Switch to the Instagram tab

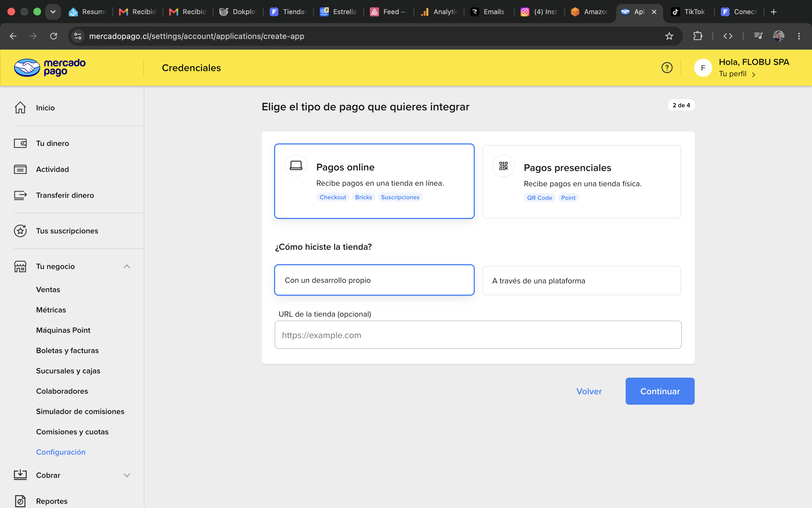539,12
